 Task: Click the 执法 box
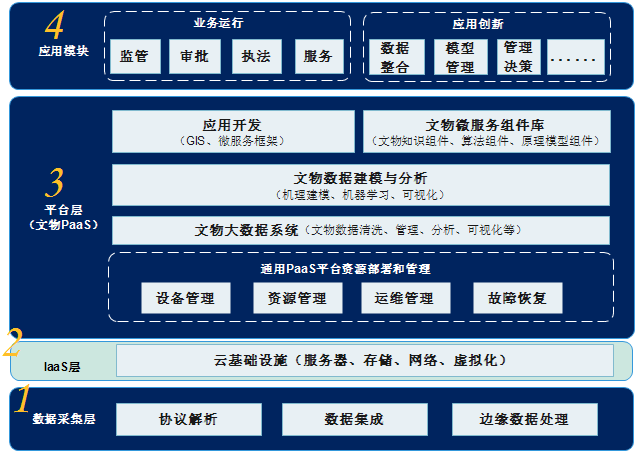256,57
